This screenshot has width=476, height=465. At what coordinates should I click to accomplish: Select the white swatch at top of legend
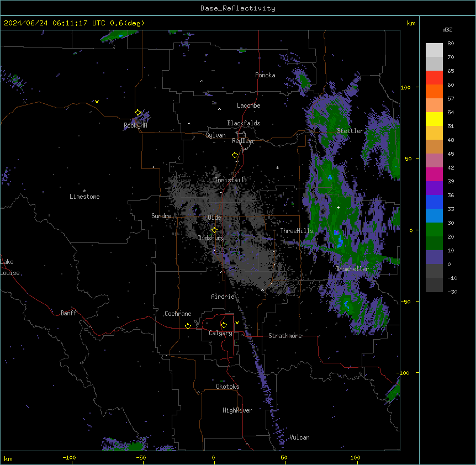[434, 50]
